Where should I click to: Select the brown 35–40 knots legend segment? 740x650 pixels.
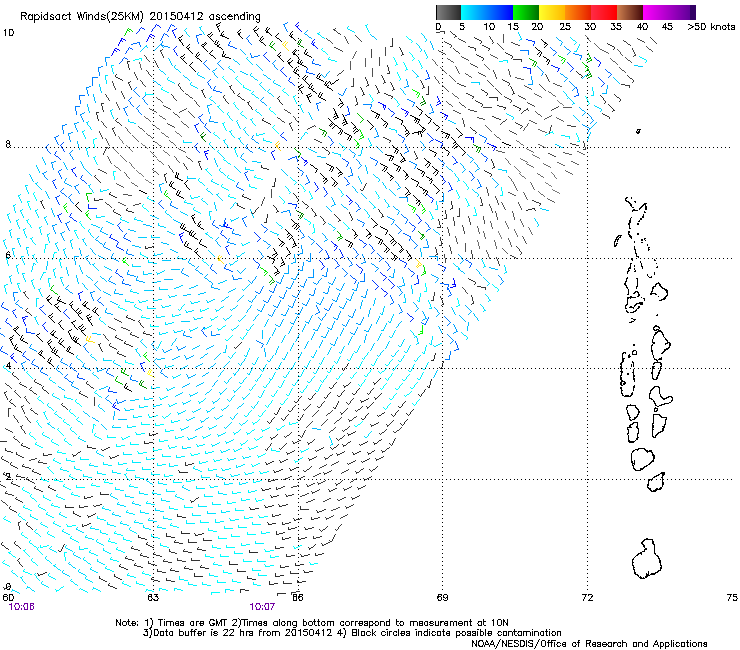[x=630, y=12]
